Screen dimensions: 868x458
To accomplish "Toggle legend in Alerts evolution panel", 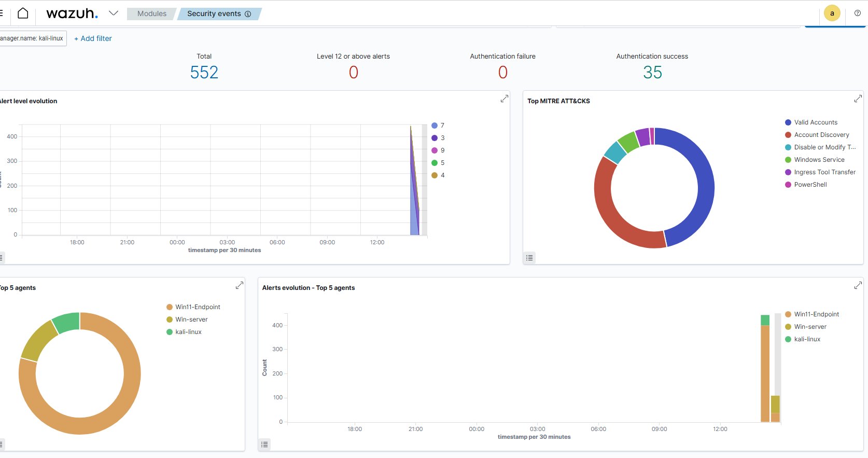I will [x=265, y=445].
